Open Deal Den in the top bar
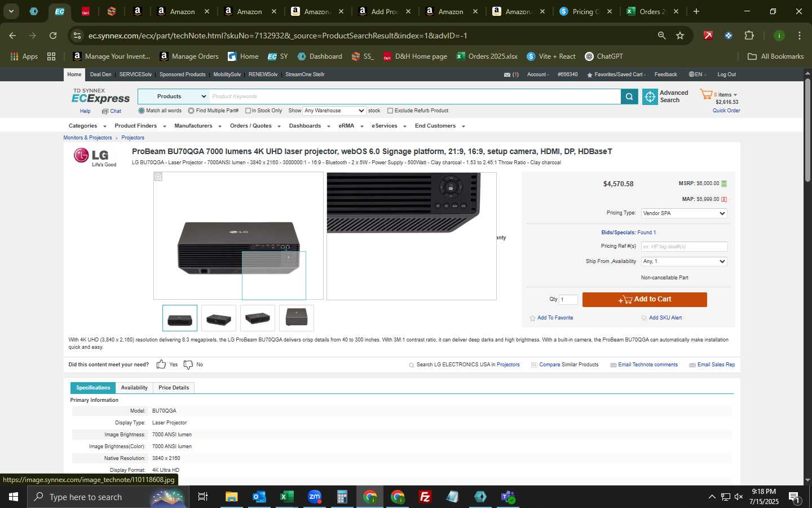 101,75
